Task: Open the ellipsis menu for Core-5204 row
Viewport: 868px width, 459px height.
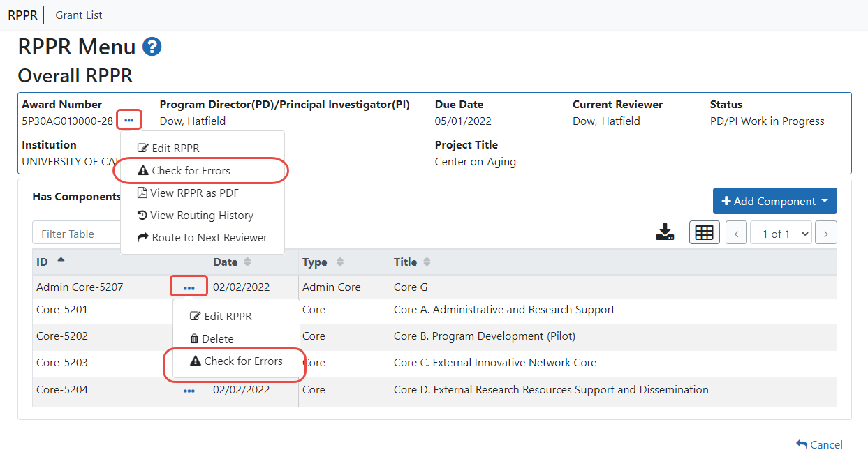Action: pyautogui.click(x=189, y=391)
